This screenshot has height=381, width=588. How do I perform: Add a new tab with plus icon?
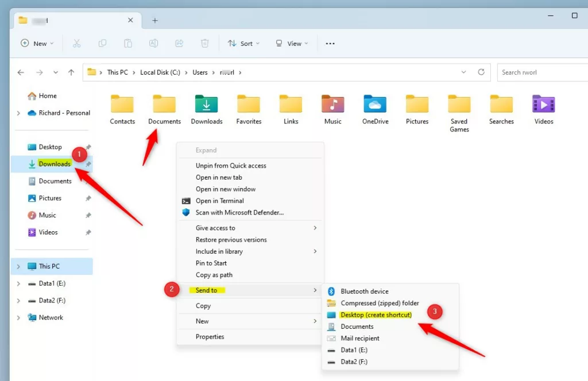click(x=155, y=20)
